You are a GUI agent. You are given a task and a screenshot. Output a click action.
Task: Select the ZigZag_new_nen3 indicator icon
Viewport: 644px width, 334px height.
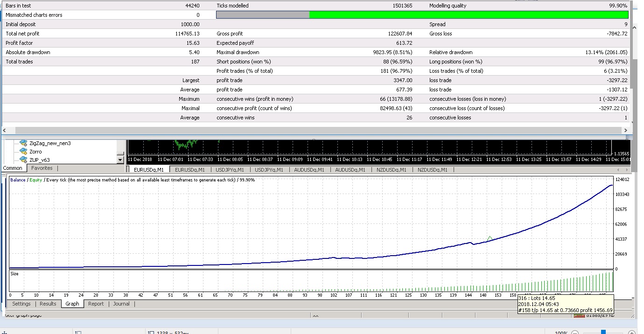coord(23,143)
